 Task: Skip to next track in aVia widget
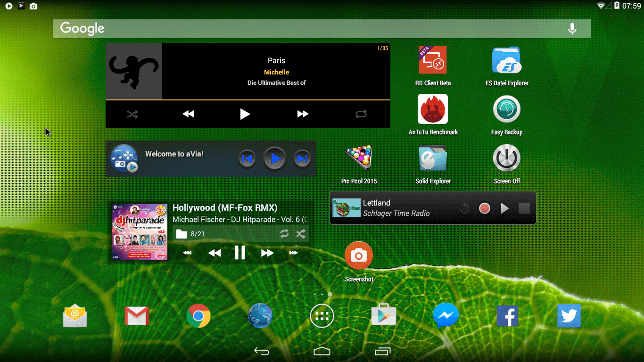pyautogui.click(x=302, y=159)
